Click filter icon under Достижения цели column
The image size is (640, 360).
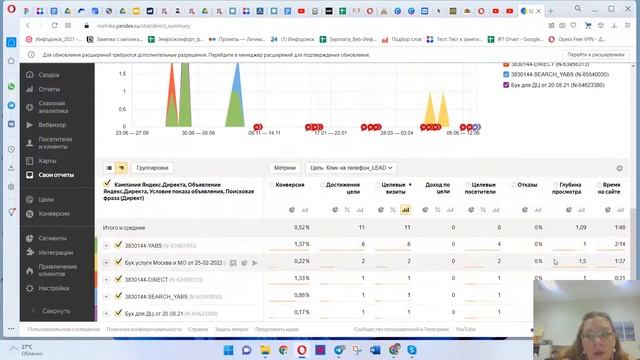click(347, 210)
